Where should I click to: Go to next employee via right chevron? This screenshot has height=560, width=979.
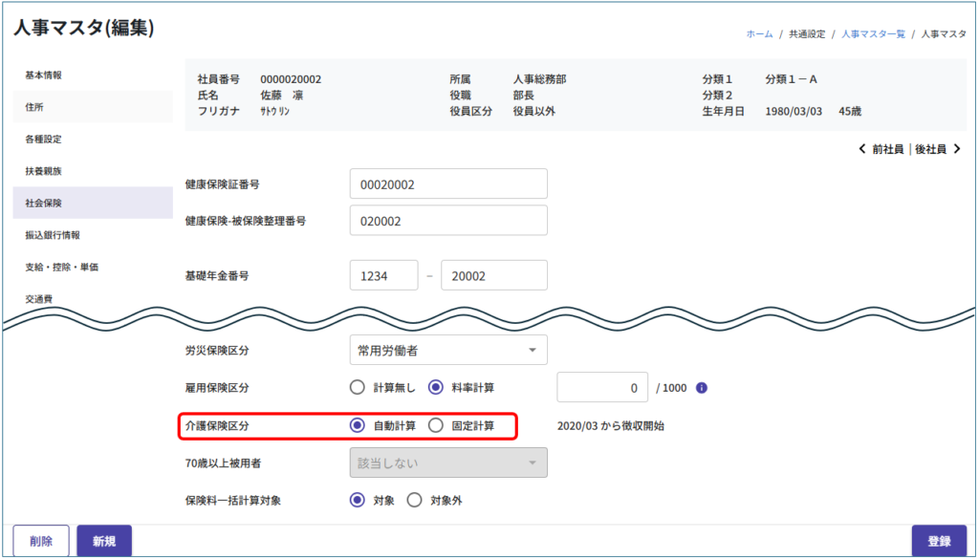(x=956, y=149)
